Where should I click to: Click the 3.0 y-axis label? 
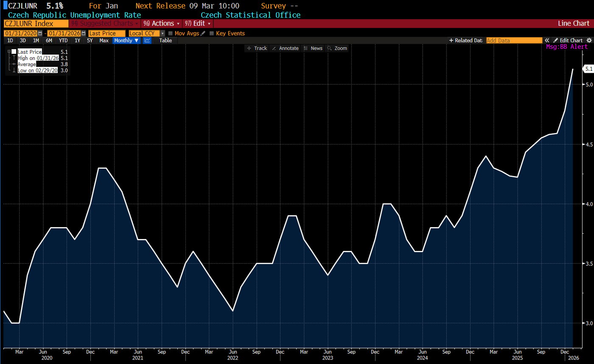click(589, 323)
